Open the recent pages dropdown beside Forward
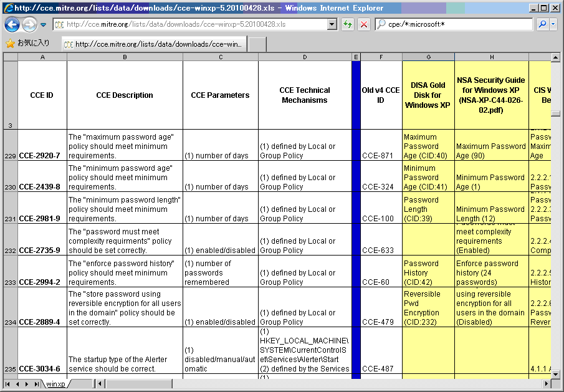564x392 pixels. [44, 25]
